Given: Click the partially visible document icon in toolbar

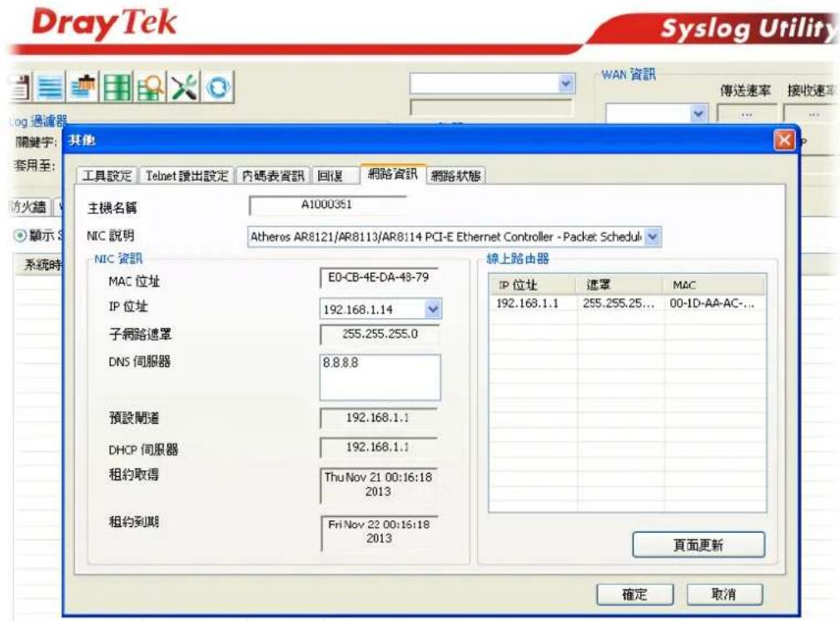Looking at the screenshot, I should point(20,87).
